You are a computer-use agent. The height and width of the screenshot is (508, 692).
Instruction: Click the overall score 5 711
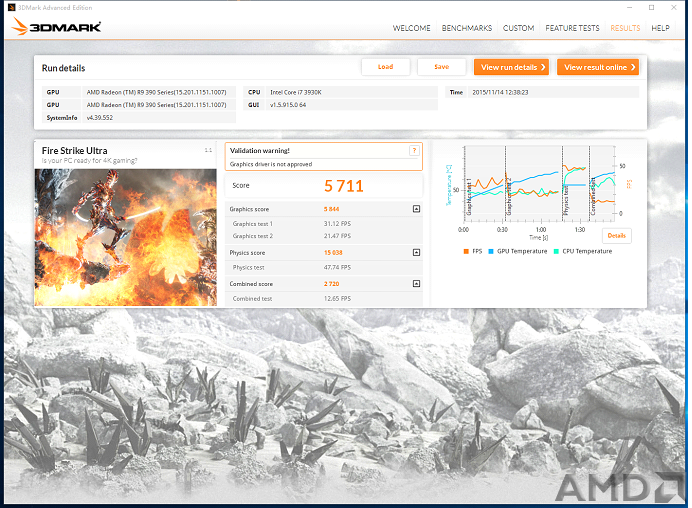point(343,186)
